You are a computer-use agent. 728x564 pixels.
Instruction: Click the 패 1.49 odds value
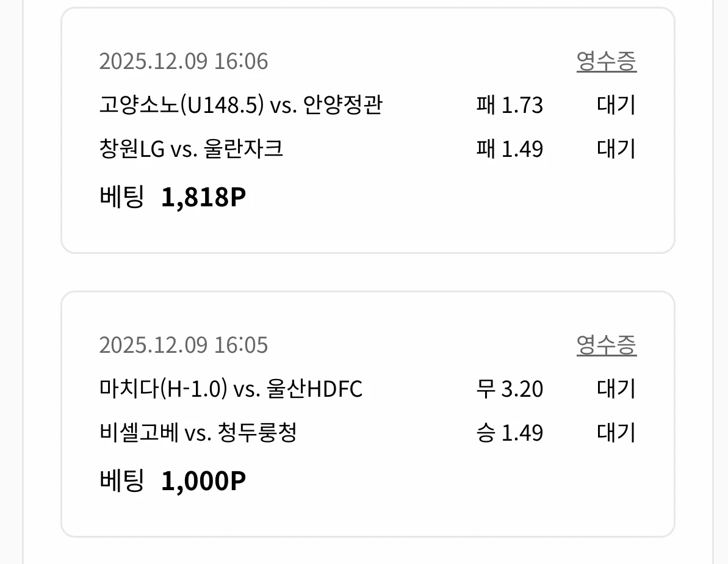[510, 148]
